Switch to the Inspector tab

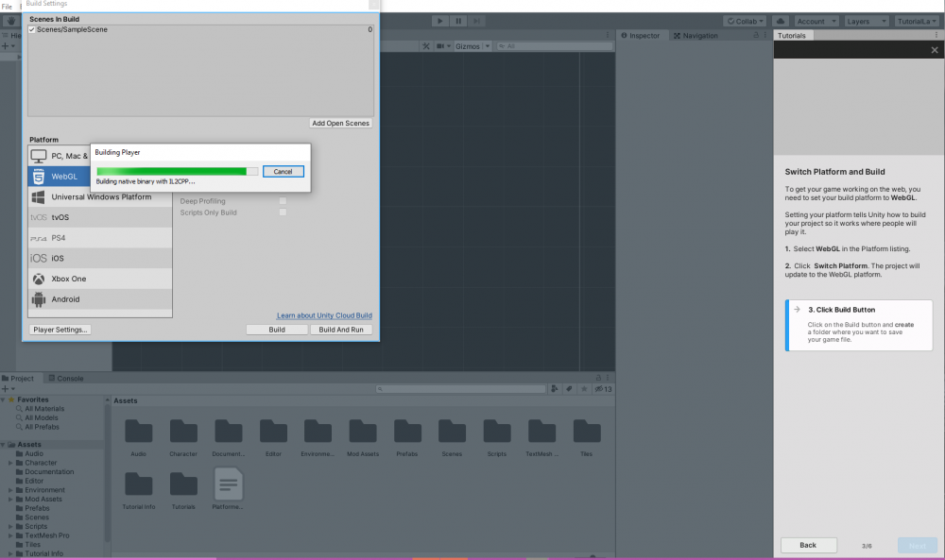tap(641, 36)
